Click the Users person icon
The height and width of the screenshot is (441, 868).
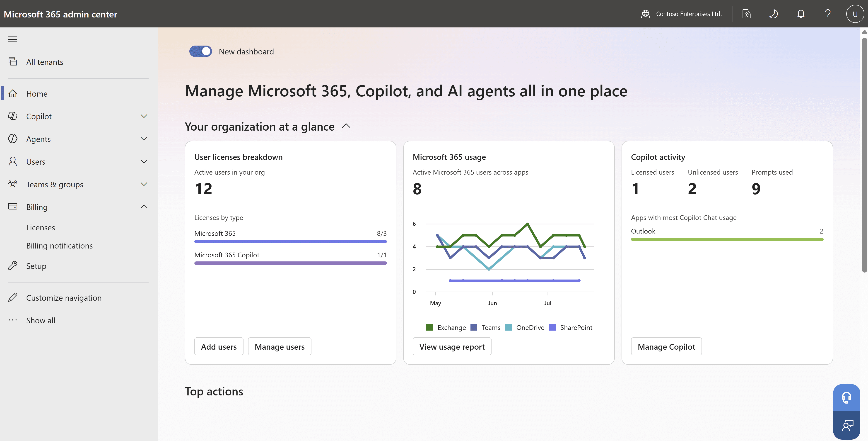(13, 161)
